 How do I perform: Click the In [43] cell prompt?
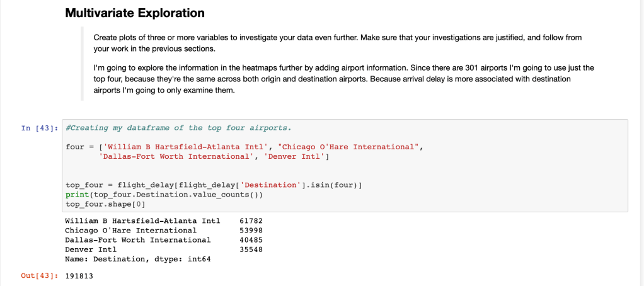pyautogui.click(x=40, y=128)
